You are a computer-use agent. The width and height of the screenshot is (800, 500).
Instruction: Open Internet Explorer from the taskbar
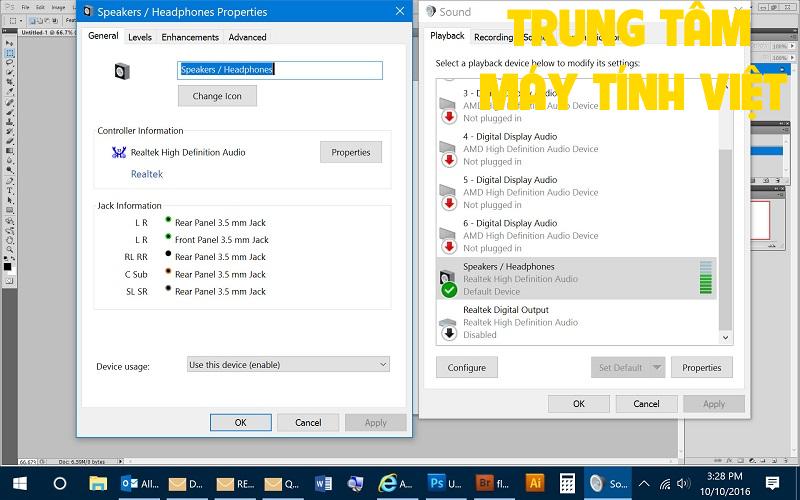pyautogui.click(x=397, y=483)
